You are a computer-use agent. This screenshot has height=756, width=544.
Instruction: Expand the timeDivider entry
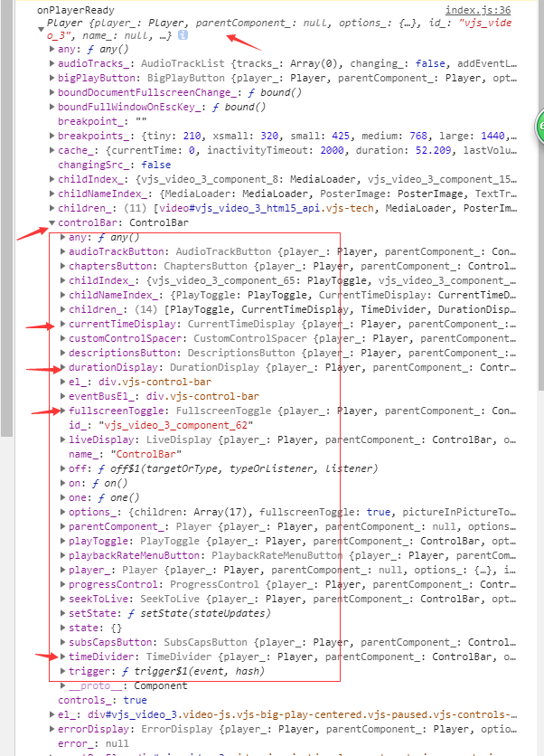62,657
